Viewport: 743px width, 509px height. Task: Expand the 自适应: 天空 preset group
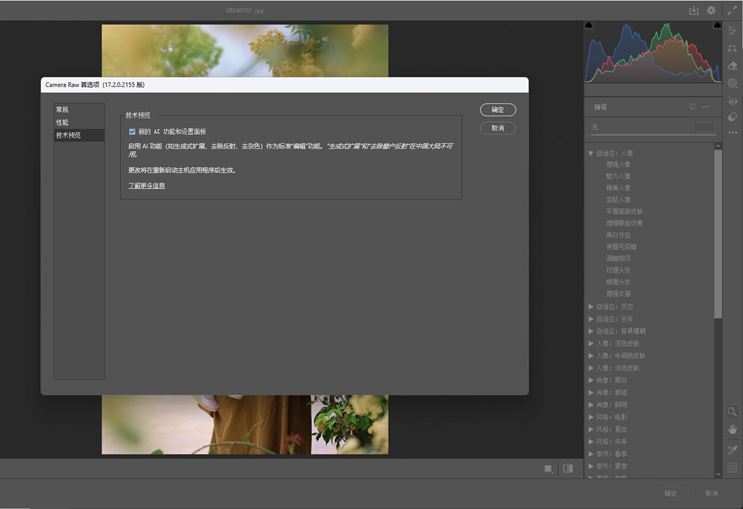[591, 307]
